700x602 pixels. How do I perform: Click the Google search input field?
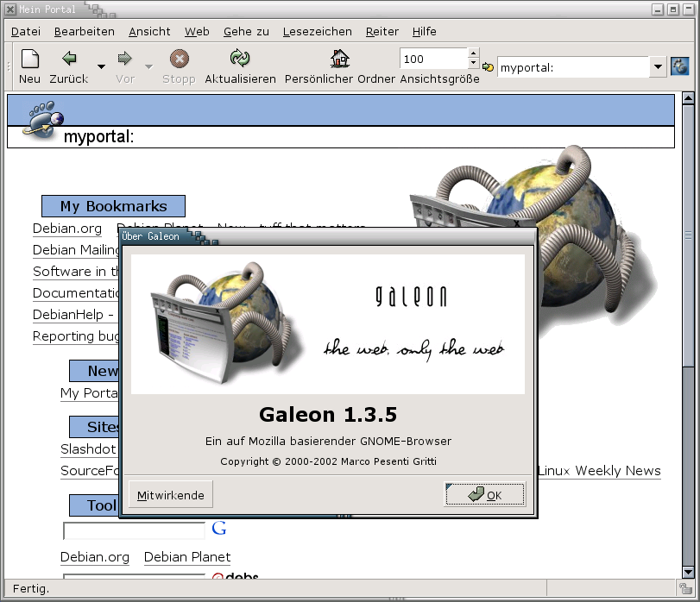tap(134, 530)
